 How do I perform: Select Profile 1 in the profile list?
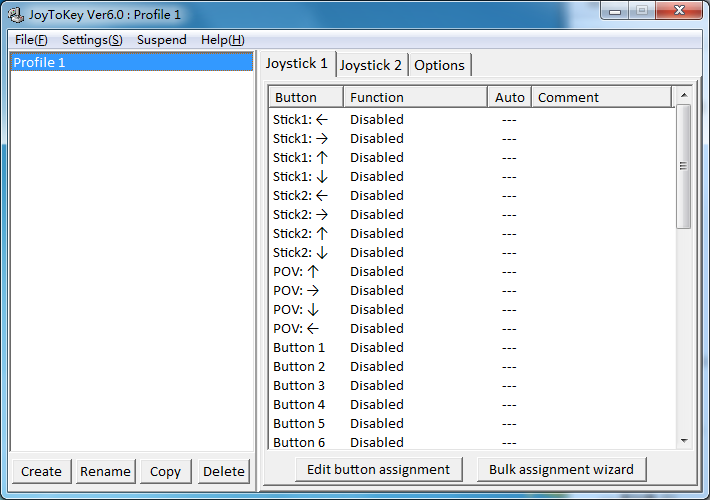click(132, 62)
